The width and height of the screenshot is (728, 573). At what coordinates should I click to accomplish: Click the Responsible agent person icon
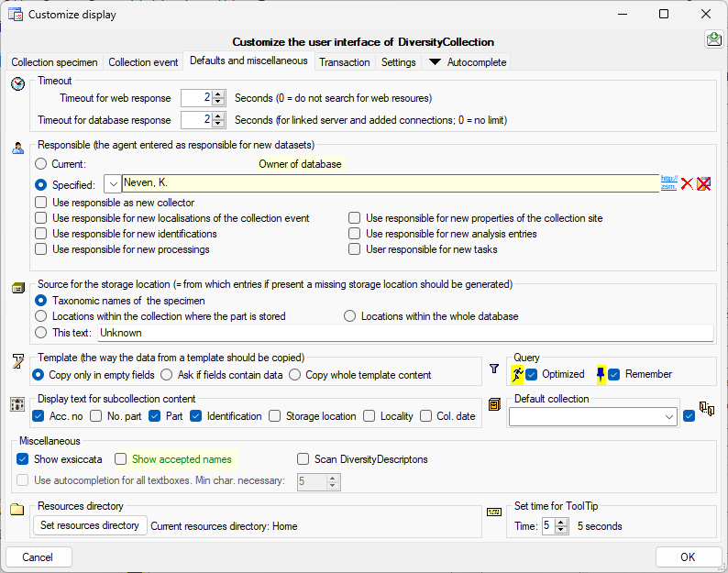(17, 149)
